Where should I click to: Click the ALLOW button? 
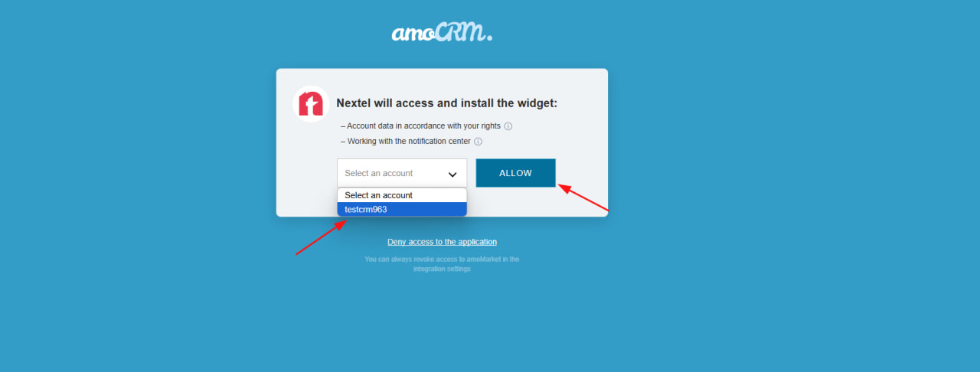(515, 173)
